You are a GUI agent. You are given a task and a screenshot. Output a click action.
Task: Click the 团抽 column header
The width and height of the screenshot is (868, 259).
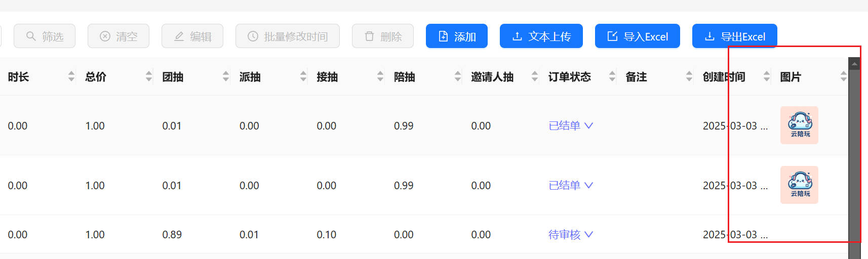[173, 77]
